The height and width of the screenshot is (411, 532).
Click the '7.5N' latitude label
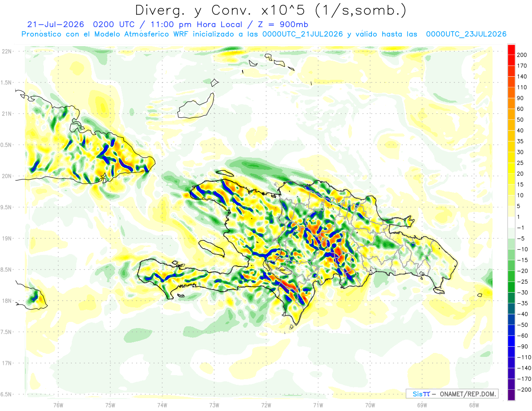7,332
